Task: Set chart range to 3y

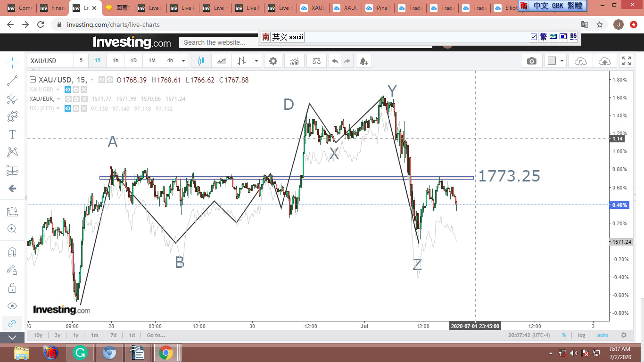Action: click(x=58, y=335)
